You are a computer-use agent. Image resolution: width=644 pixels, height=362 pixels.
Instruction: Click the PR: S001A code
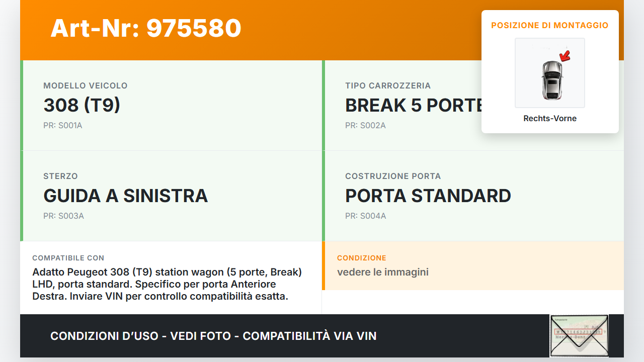click(63, 126)
